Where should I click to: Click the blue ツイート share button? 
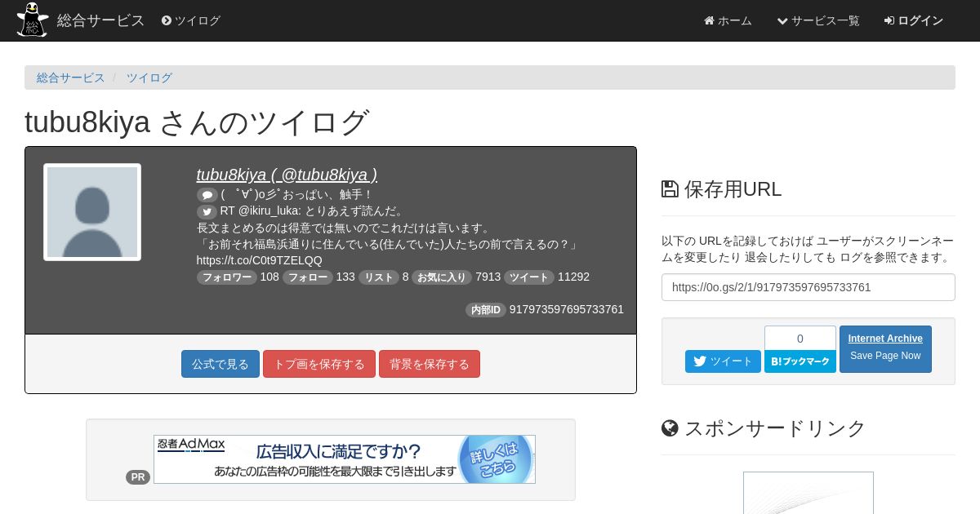pyautogui.click(x=723, y=361)
